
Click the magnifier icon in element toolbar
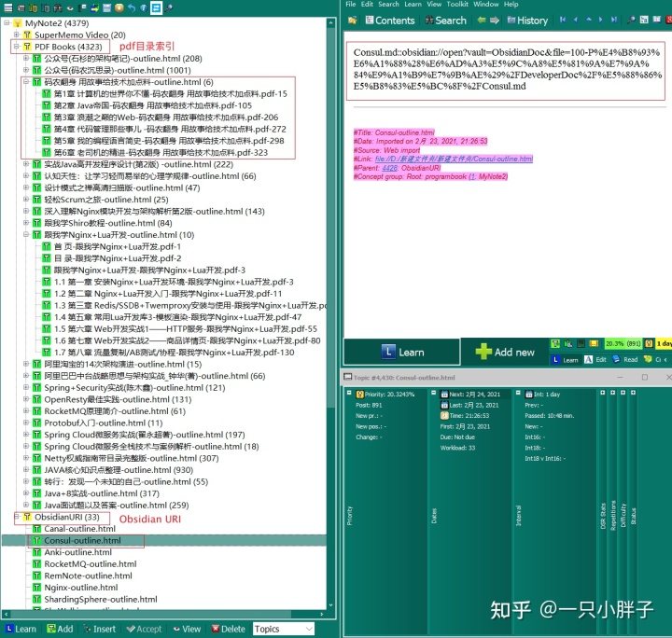click(631, 20)
